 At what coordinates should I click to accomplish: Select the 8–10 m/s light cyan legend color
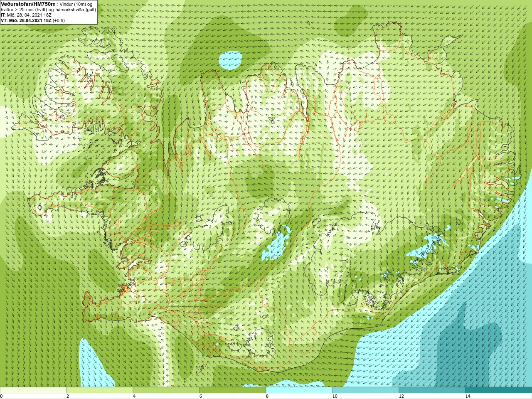[x=299, y=390]
